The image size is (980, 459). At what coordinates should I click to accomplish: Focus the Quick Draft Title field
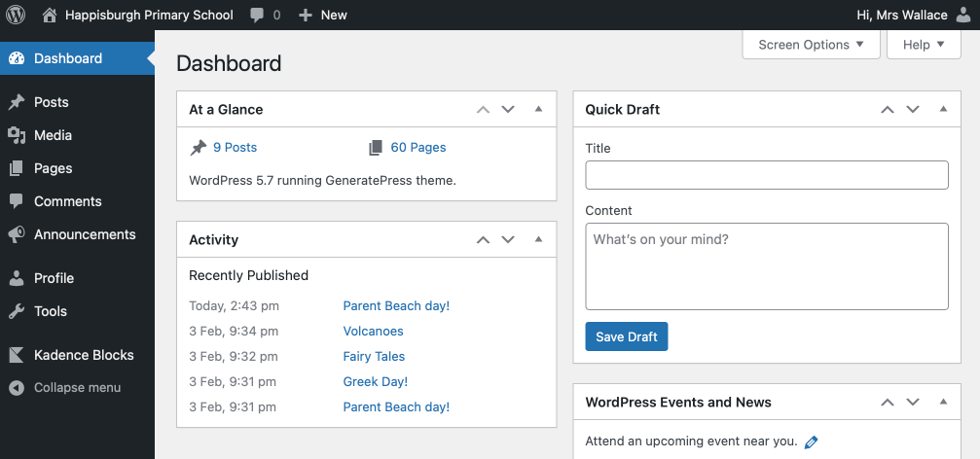[x=766, y=175]
